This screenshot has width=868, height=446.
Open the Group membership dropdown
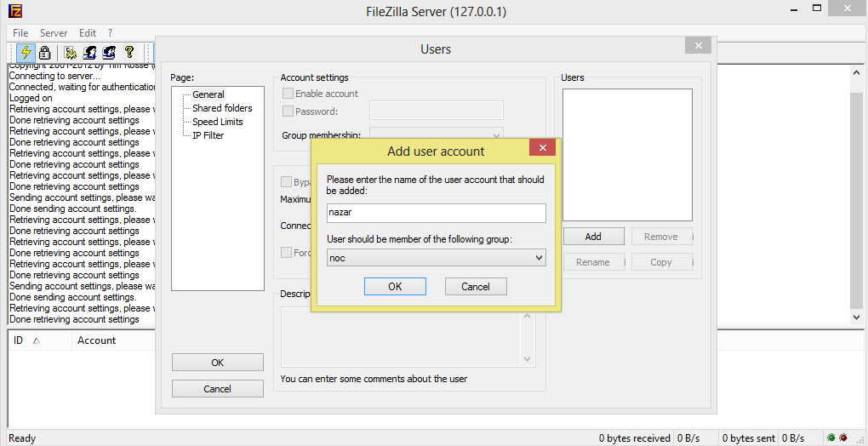(437, 134)
